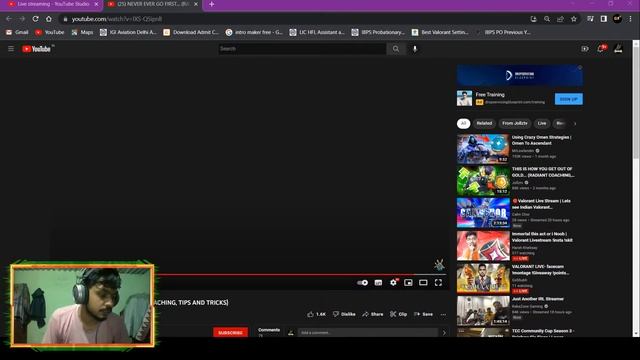Screen dimensions: 640x360
Task: Click the red SUBSCRIBE button
Action: coord(230,332)
